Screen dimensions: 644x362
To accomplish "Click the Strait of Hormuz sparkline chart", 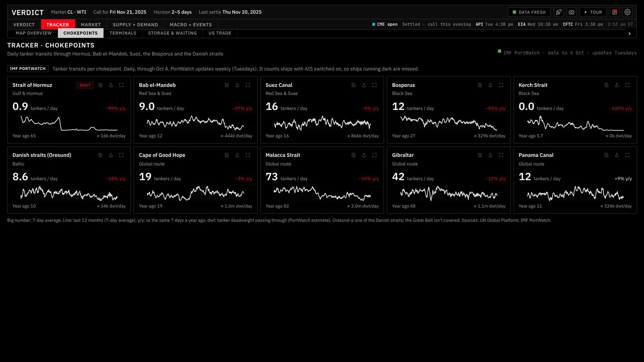I will click(x=69, y=123).
